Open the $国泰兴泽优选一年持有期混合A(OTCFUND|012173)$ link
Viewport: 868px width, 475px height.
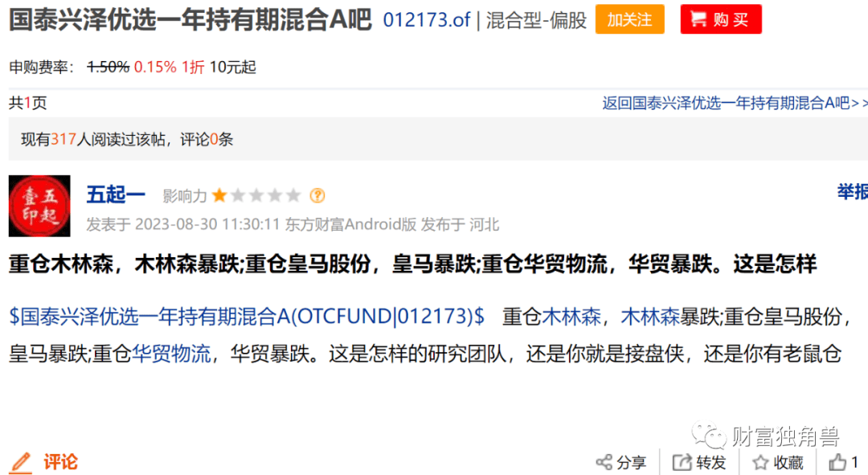[247, 317]
